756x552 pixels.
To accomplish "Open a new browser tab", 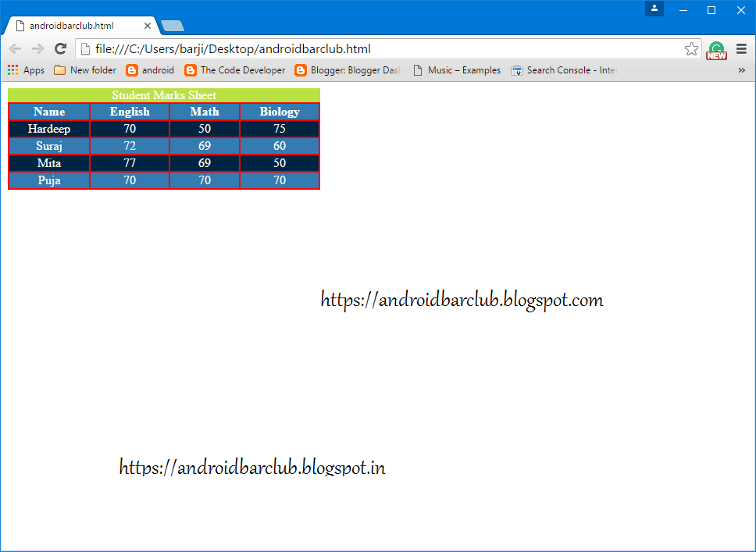I will 172,24.
